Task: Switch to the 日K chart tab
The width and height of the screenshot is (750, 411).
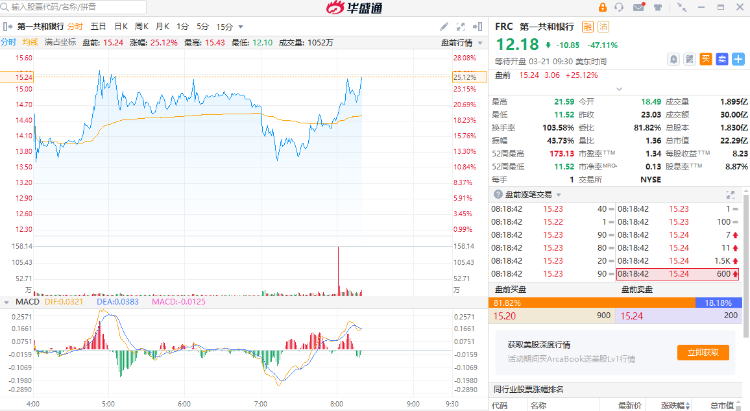Action: click(121, 27)
